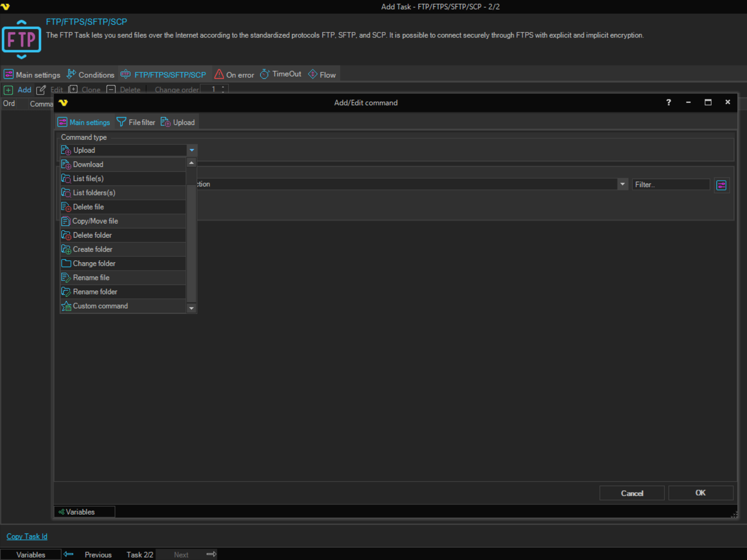Open the Upload tab in Add/Edit command
747x560 pixels.
pos(178,122)
